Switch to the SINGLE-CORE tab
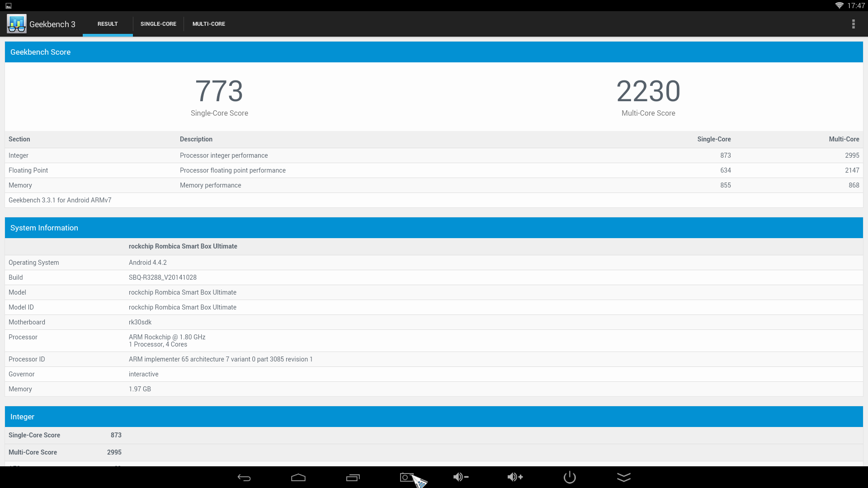This screenshot has width=868, height=488. [x=158, y=24]
